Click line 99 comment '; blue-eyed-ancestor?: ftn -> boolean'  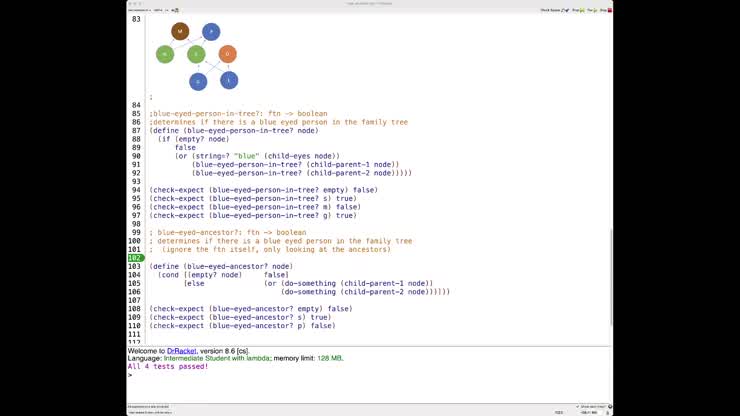(x=228, y=232)
